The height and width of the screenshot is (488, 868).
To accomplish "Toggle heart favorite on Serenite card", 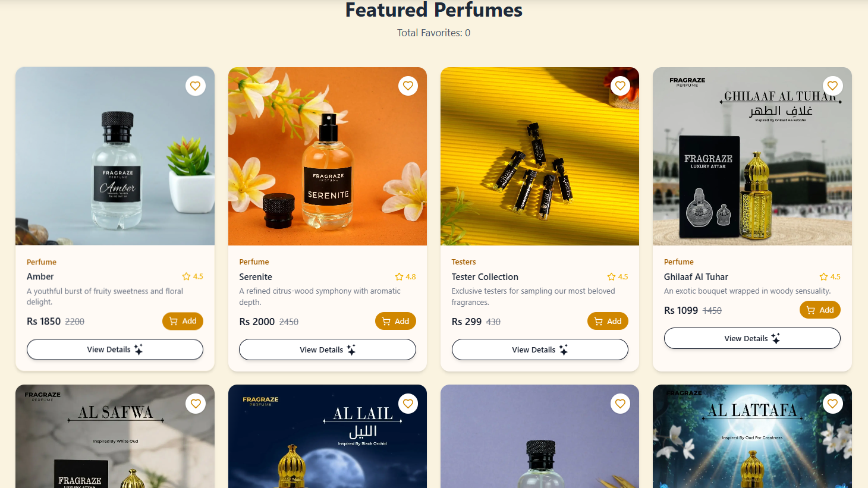I will click(x=408, y=86).
